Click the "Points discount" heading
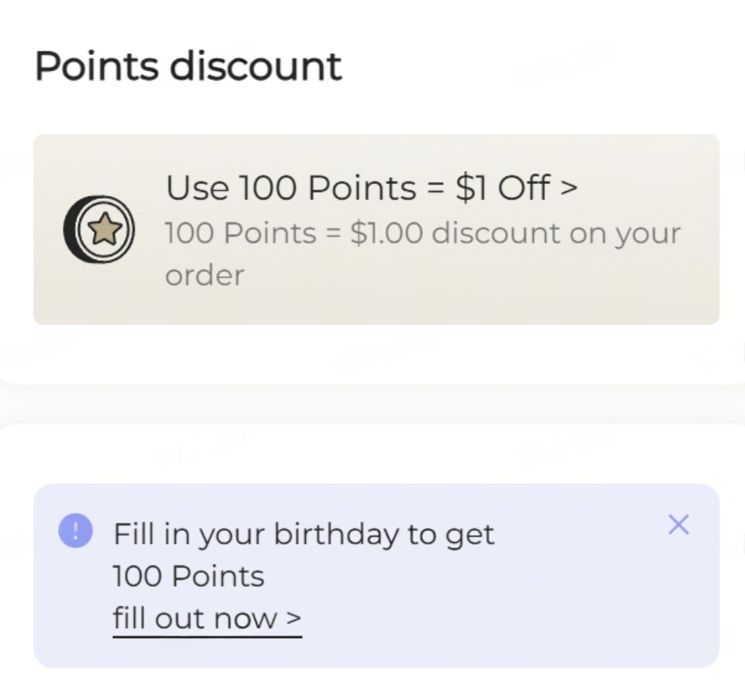The width and height of the screenshot is (745, 700). click(x=188, y=66)
